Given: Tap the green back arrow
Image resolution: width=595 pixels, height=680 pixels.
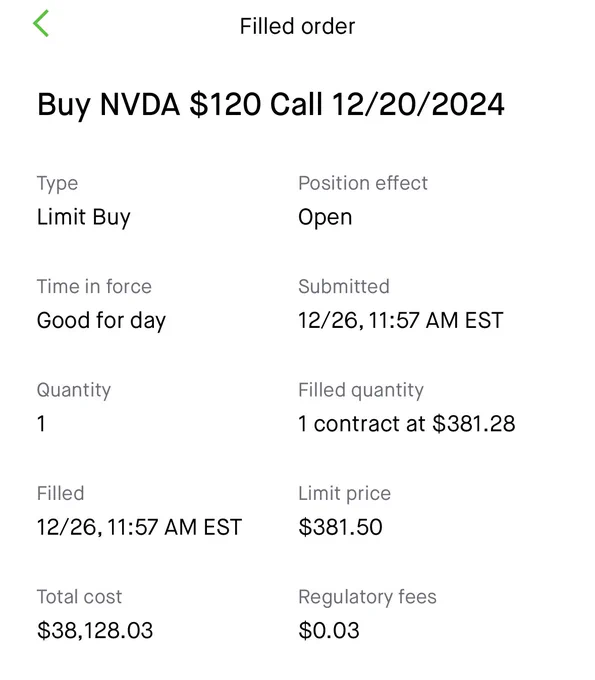Looking at the screenshot, I should pyautogui.click(x=41, y=23).
